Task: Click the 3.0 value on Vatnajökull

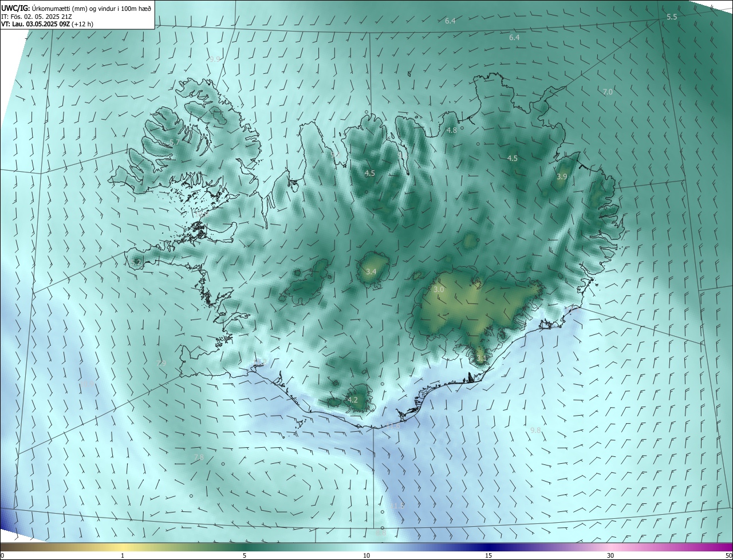Action: point(439,290)
